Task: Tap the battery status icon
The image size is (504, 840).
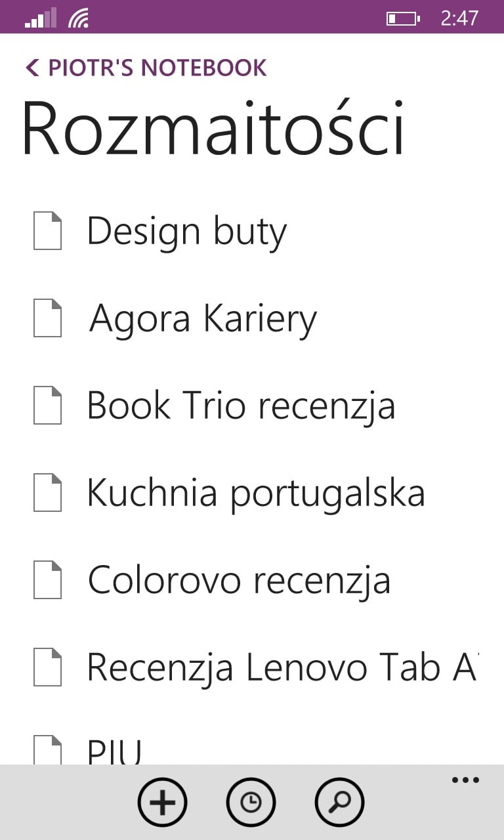Action: tap(402, 18)
